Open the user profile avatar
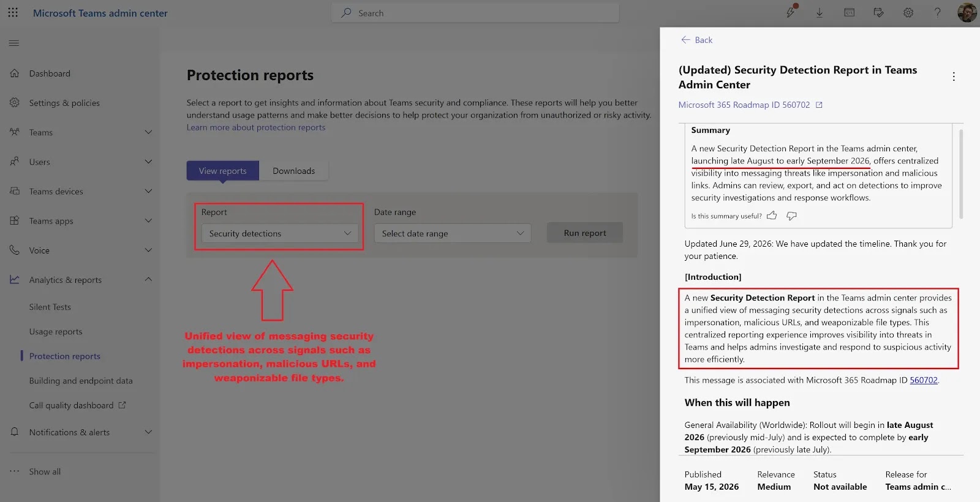980x502 pixels. 967,13
